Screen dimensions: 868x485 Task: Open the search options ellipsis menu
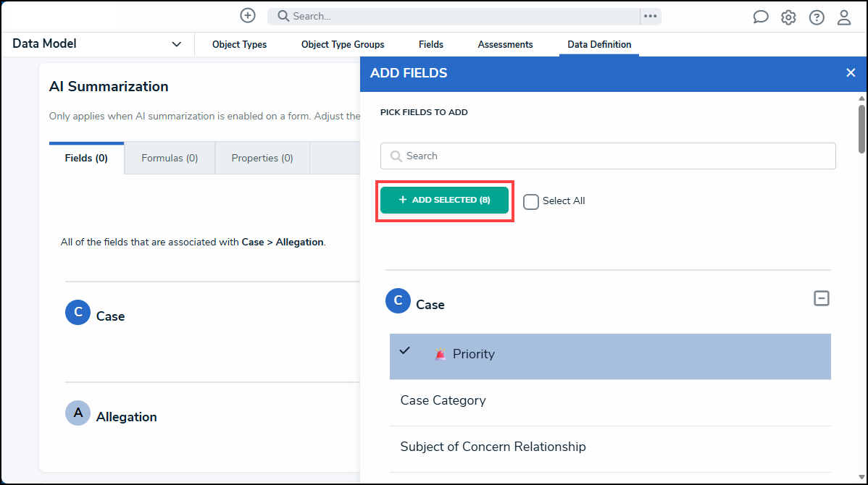650,16
